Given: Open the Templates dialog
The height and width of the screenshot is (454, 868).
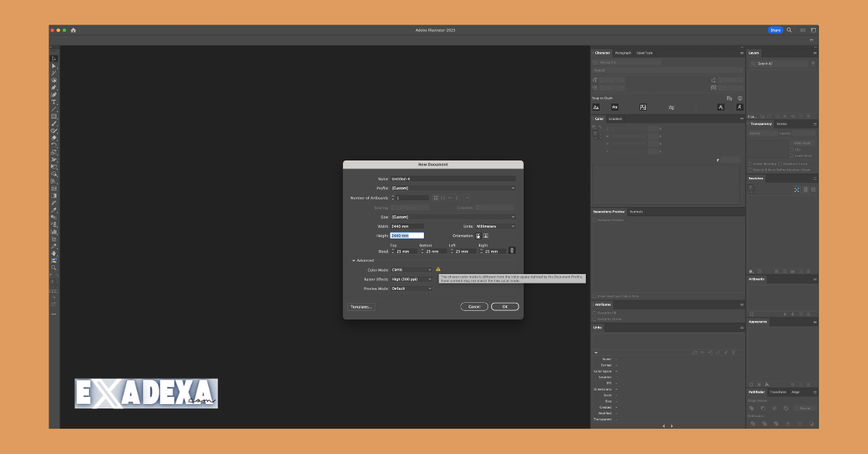Looking at the screenshot, I should point(362,307).
